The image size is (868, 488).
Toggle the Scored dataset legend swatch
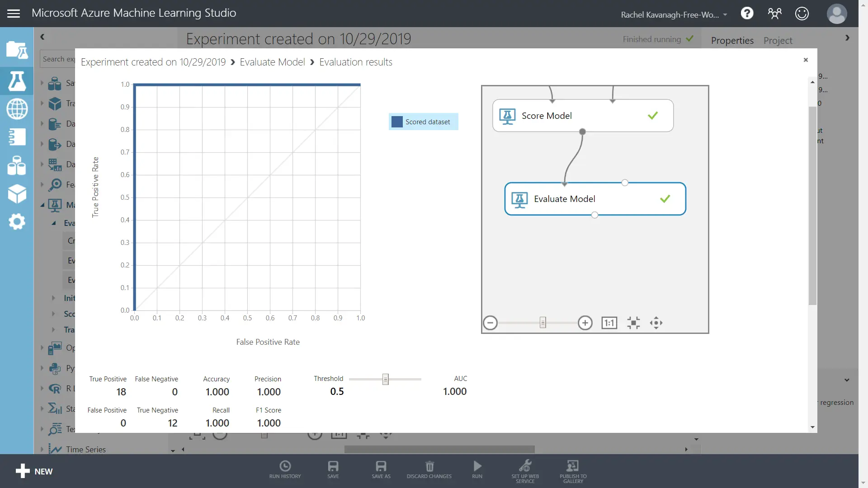point(397,122)
